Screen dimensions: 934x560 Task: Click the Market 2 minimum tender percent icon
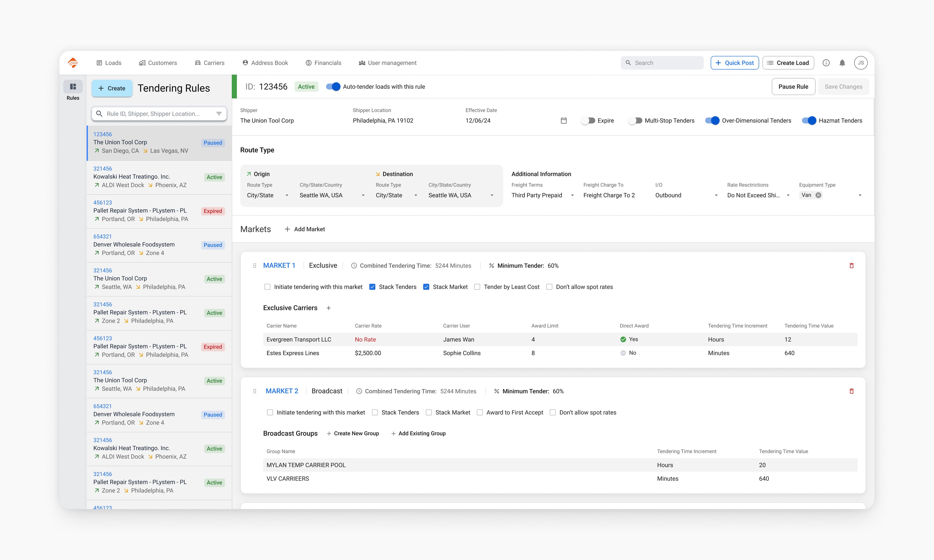[x=496, y=391]
